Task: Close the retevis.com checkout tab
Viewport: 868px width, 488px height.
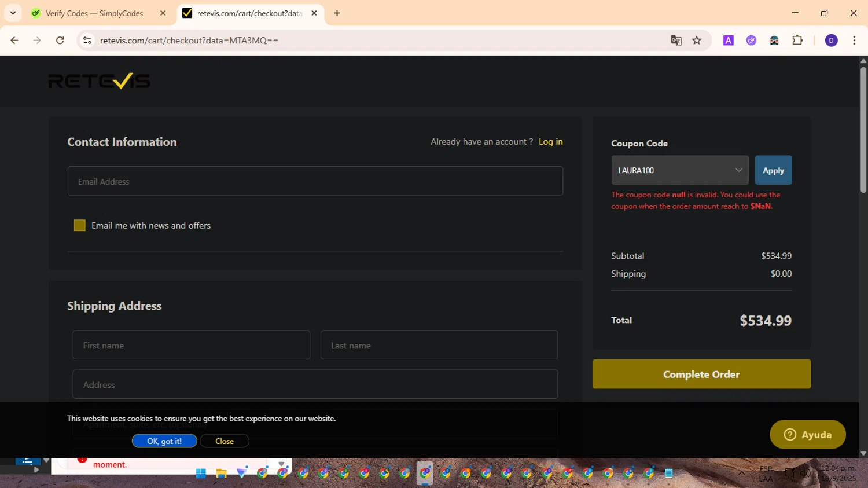Action: (314, 13)
